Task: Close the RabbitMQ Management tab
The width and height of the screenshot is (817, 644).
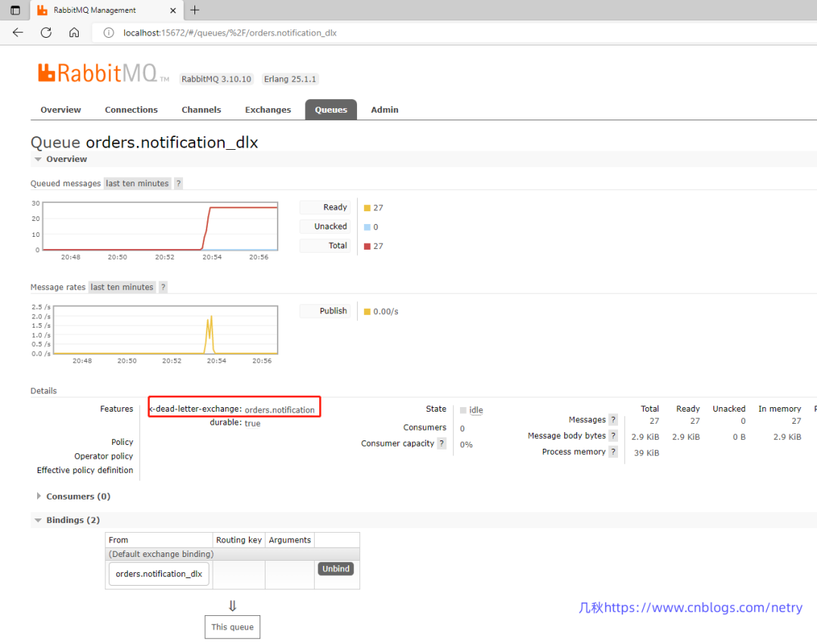Action: pos(173,11)
